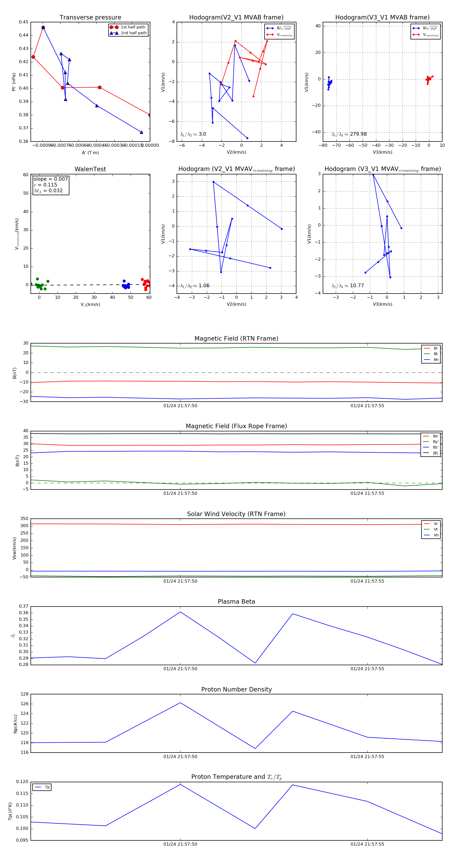This screenshot has width=473, height=868.
Task: Click the 'slope = 0.007' annotation
Action: pyautogui.click(x=50, y=179)
